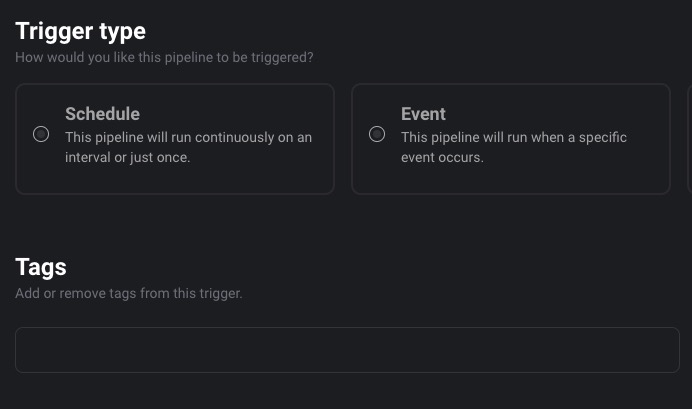Select the Schedule radio button
The image size is (692, 409).
click(x=41, y=134)
